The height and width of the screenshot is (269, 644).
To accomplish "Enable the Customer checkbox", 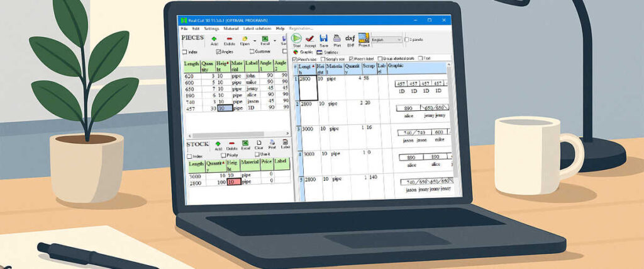I will pos(252,52).
